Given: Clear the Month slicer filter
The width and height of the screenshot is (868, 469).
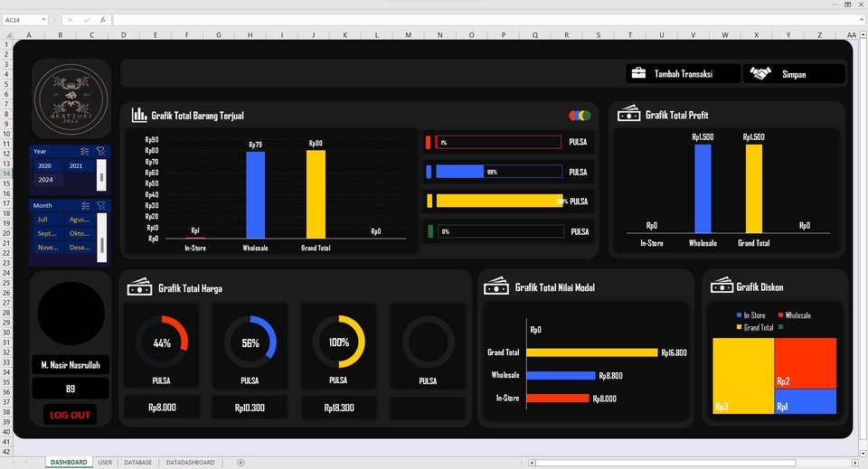Looking at the screenshot, I should click(100, 205).
